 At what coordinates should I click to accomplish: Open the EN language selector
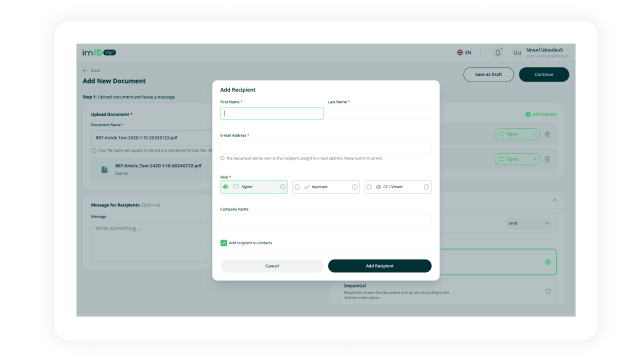464,53
